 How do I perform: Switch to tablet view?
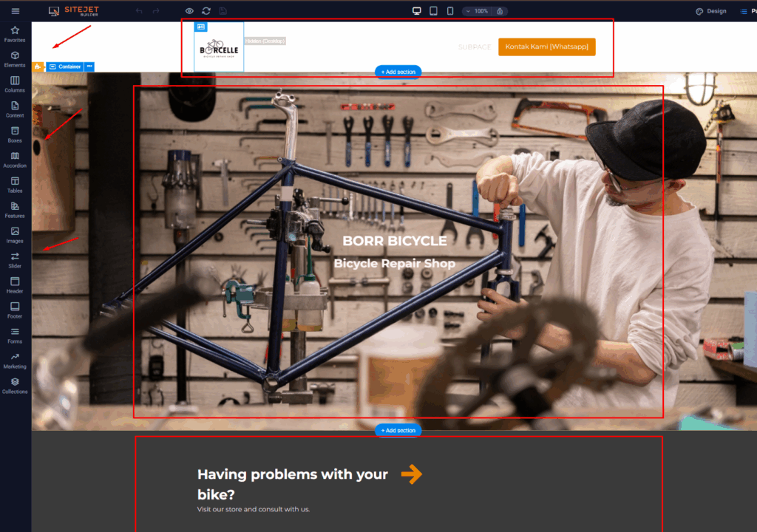tap(434, 11)
